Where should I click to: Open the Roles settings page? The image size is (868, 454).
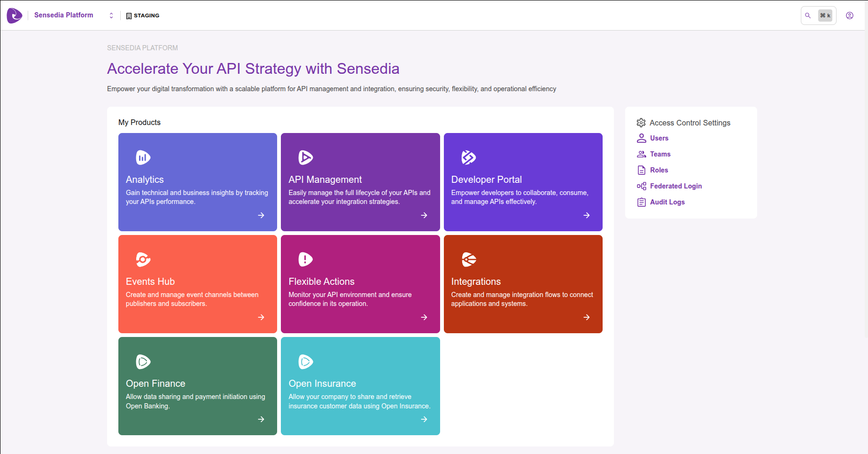pyautogui.click(x=659, y=170)
